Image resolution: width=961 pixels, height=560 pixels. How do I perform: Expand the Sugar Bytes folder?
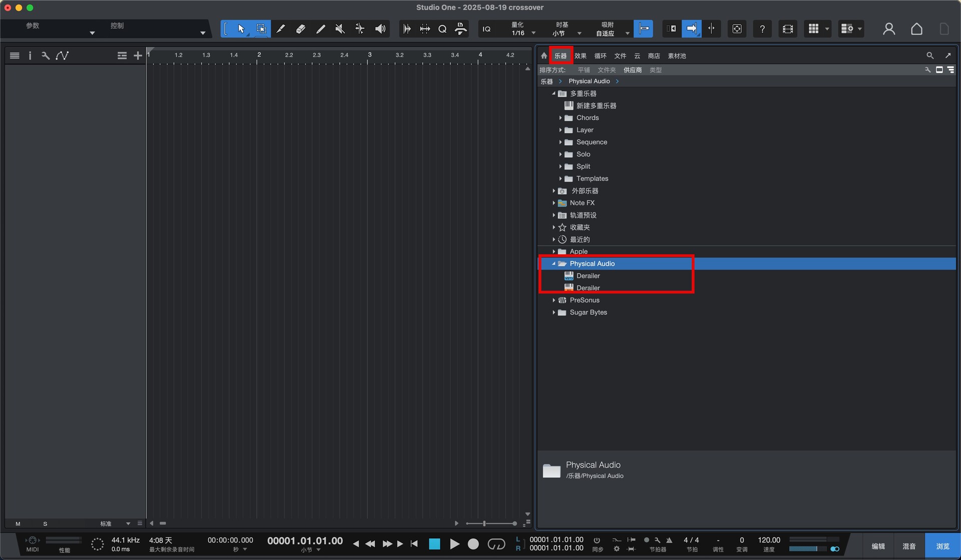pos(554,312)
